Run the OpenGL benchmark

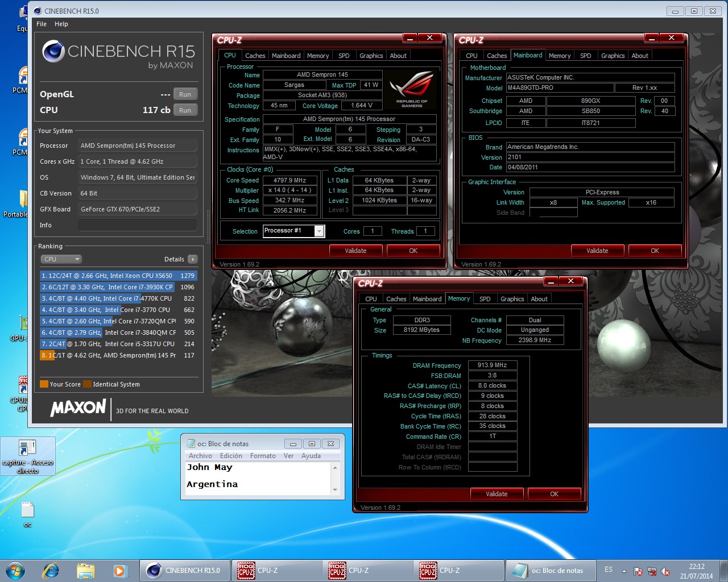[x=185, y=94]
